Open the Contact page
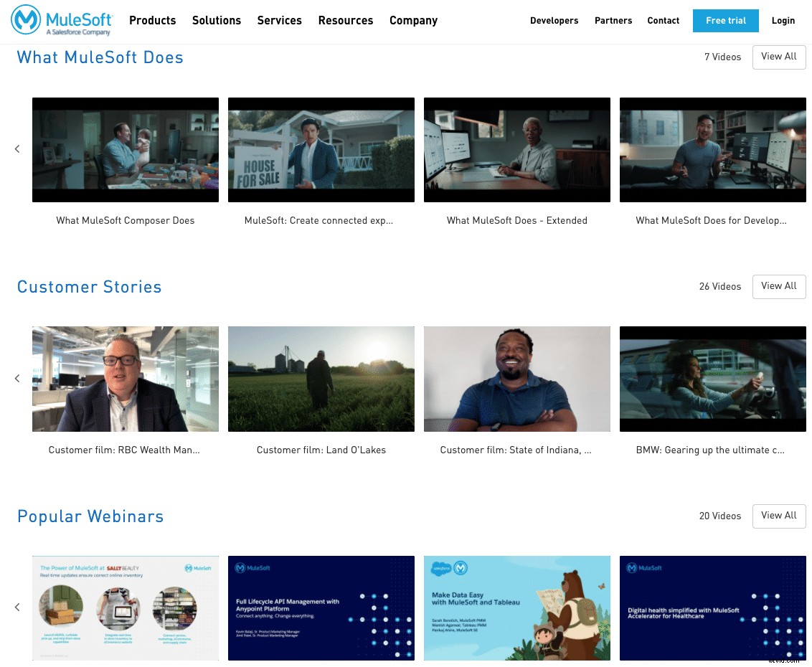This screenshot has height=667, width=812. pyautogui.click(x=663, y=21)
